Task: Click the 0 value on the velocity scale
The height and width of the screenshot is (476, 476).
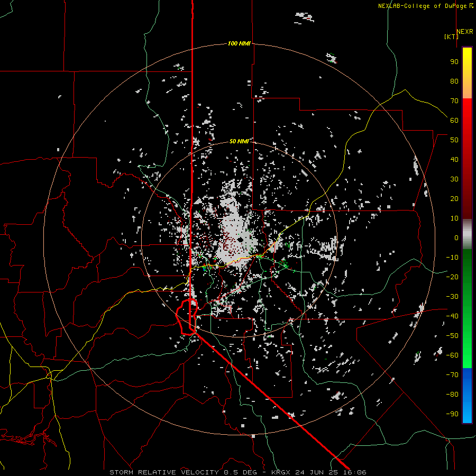Action: [456, 238]
